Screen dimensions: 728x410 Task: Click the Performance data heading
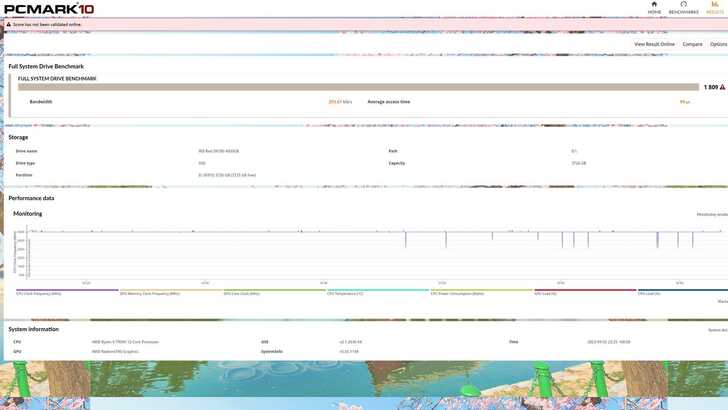click(31, 198)
